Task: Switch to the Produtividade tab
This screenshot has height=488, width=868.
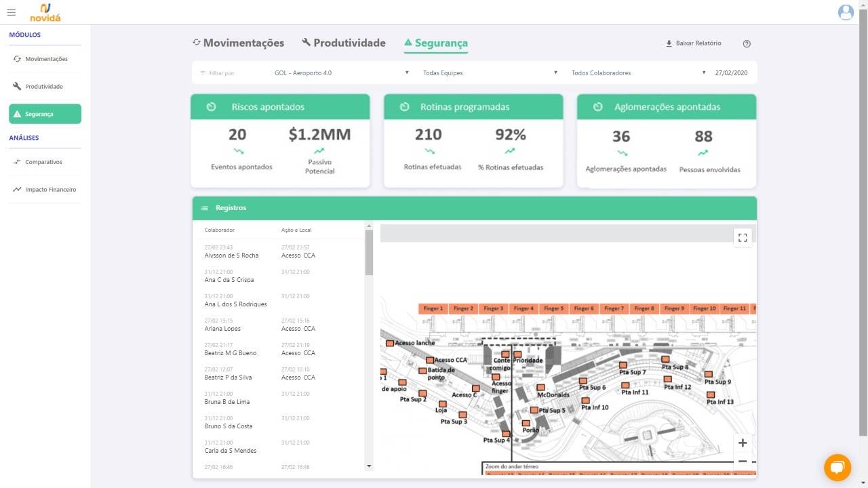Action: tap(344, 43)
